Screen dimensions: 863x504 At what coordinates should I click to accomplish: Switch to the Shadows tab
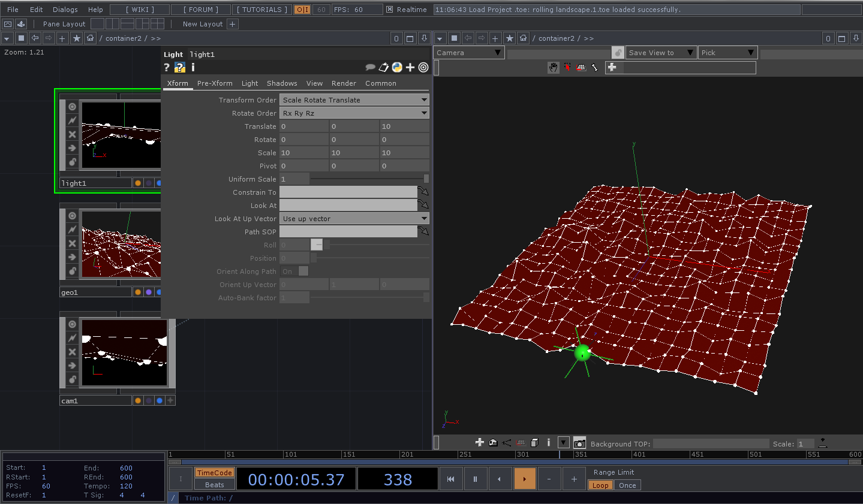pos(282,83)
